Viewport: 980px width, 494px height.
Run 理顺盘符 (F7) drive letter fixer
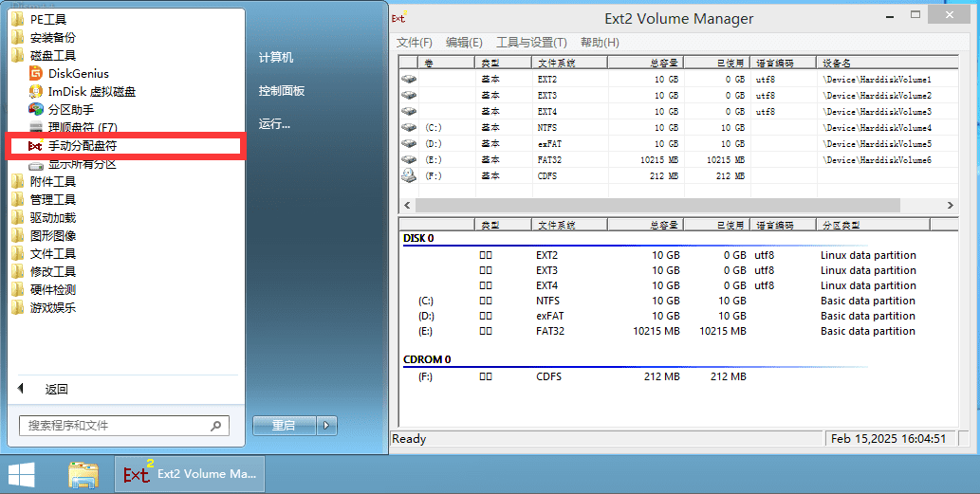[x=72, y=127]
